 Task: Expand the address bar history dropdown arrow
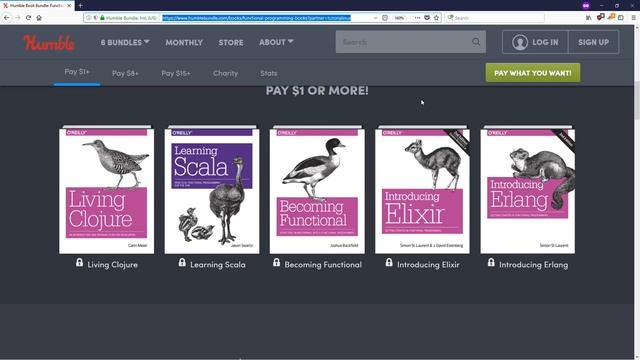(375, 18)
